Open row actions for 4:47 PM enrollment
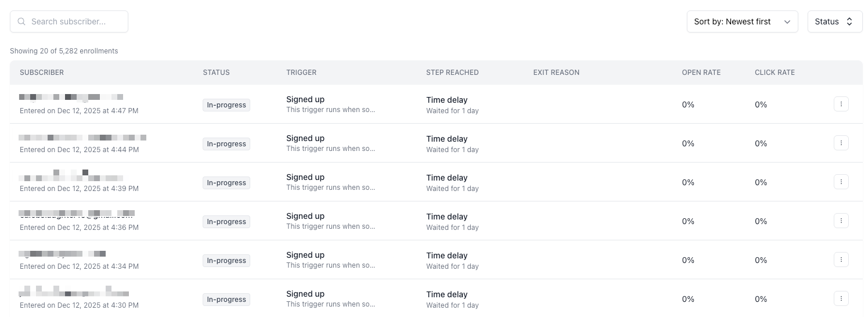 coord(841,105)
